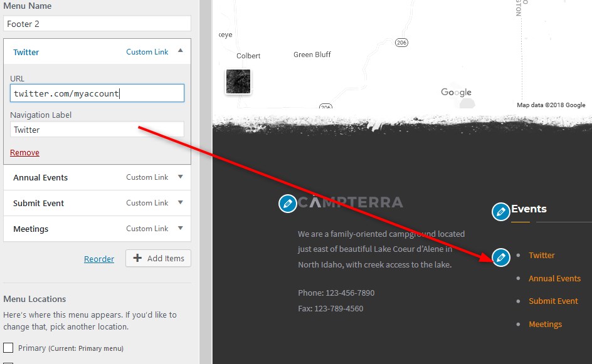Expand the Submit Event menu item
The width and height of the screenshot is (592, 364).
coord(181,202)
